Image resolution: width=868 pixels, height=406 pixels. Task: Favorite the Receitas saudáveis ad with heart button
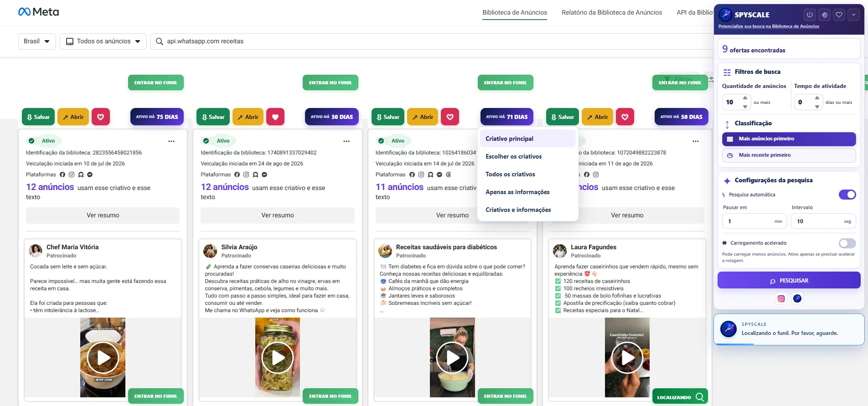point(450,117)
